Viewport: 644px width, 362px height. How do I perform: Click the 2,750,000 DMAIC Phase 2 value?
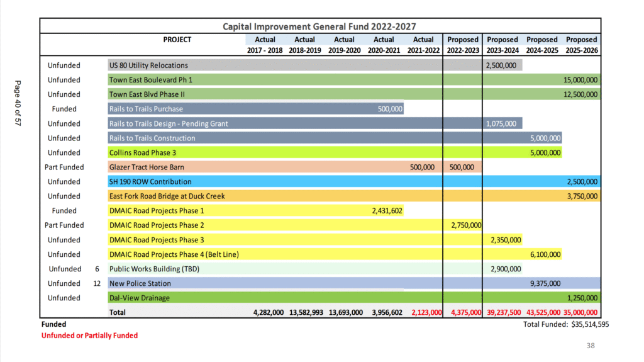click(466, 225)
